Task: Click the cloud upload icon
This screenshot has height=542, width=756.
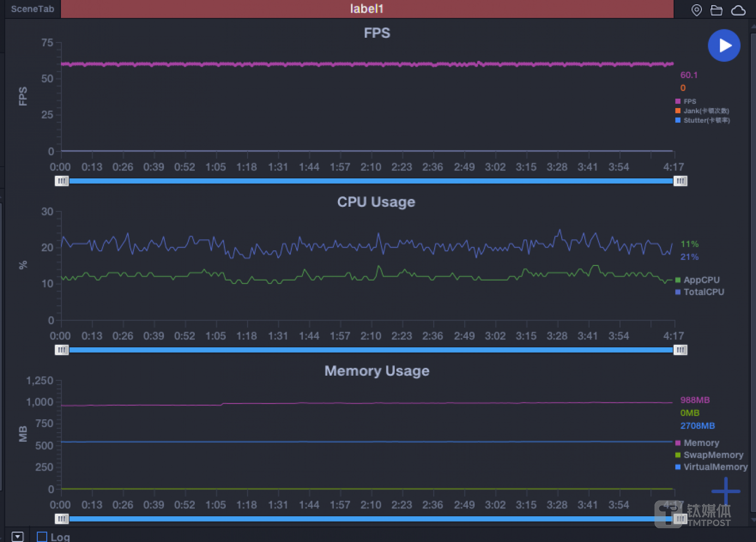Action: coord(738,10)
